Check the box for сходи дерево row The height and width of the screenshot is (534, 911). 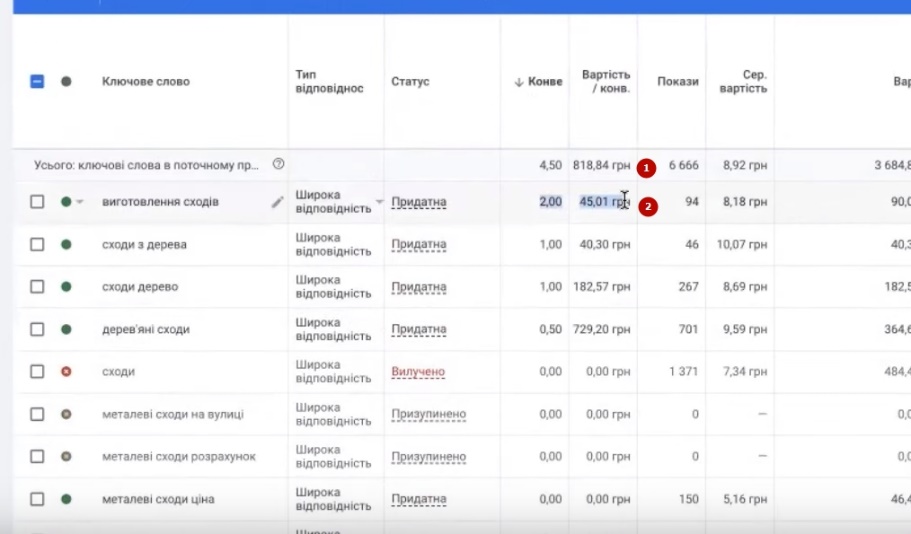click(x=37, y=287)
